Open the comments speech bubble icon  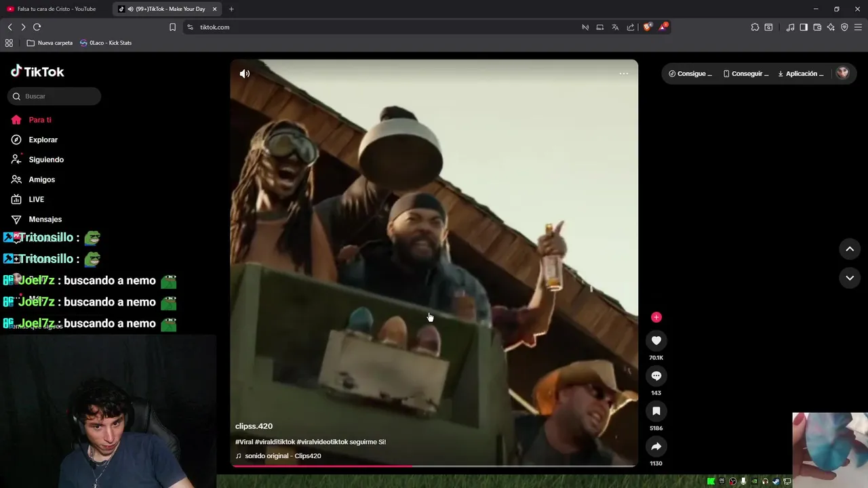click(x=656, y=375)
